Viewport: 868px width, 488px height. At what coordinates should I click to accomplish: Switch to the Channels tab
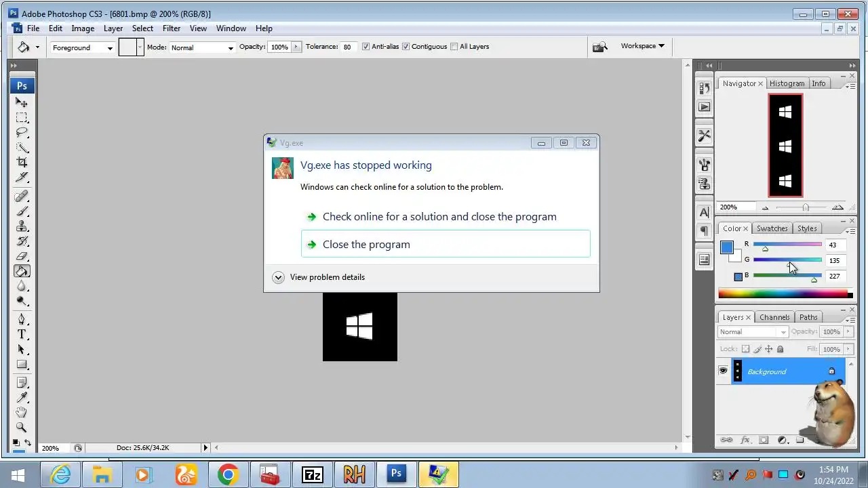[774, 317]
